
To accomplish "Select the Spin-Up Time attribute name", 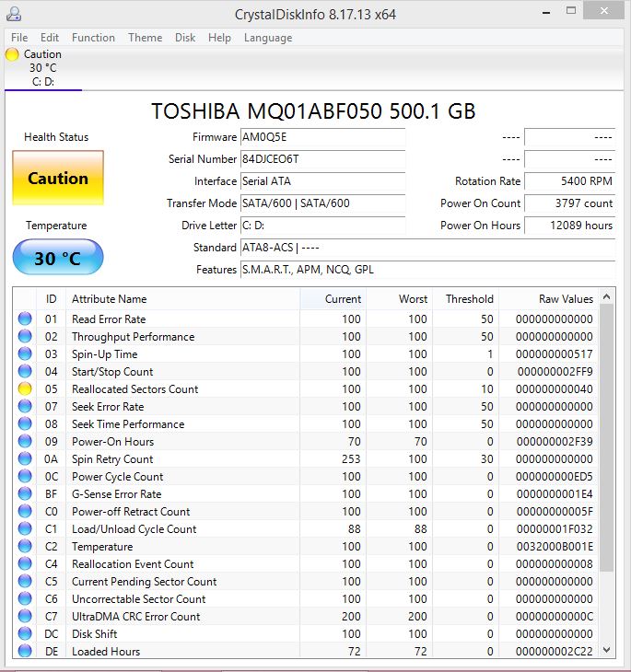I will [x=105, y=354].
